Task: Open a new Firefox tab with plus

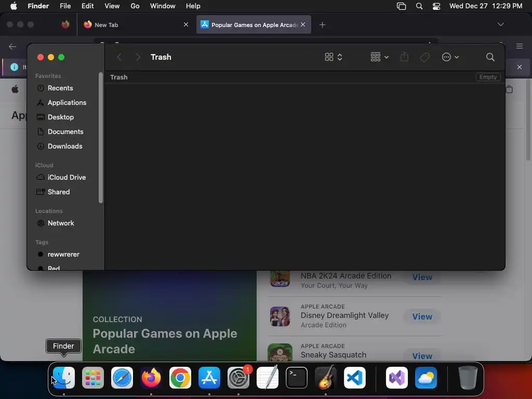Action: click(x=322, y=25)
